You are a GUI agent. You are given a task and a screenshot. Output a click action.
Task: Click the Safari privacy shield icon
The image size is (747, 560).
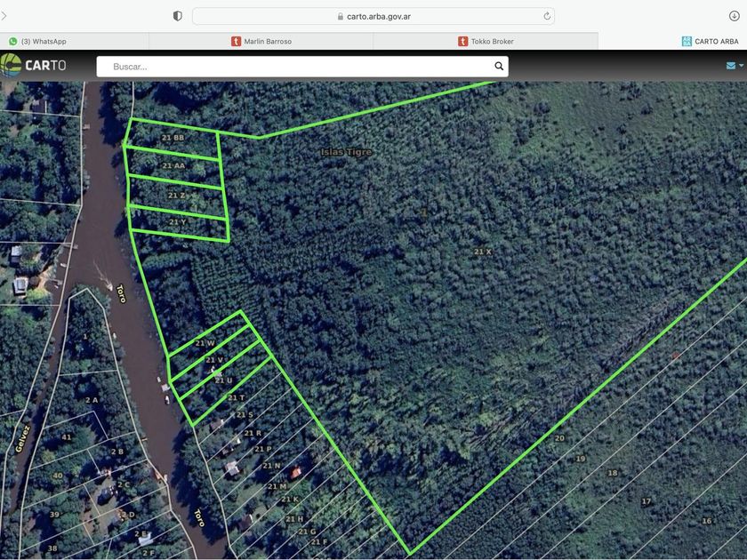click(x=178, y=16)
